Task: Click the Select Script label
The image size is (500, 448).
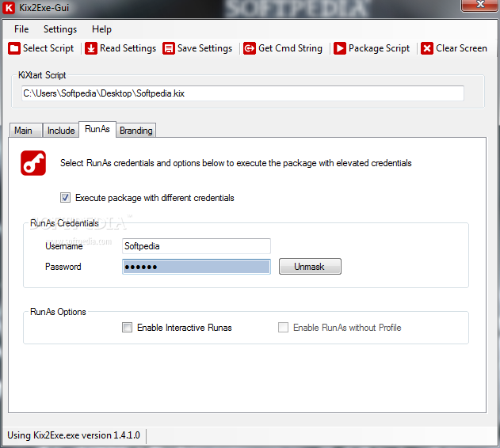Action: tap(48, 48)
